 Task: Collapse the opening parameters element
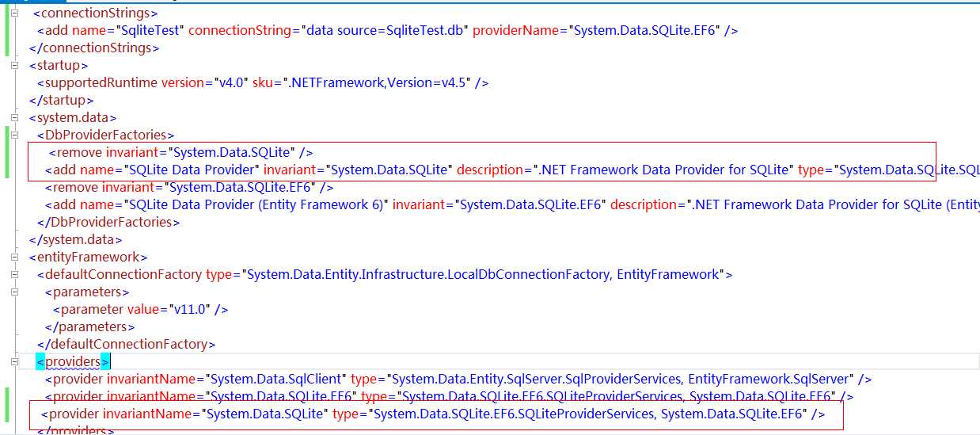pos(14,292)
